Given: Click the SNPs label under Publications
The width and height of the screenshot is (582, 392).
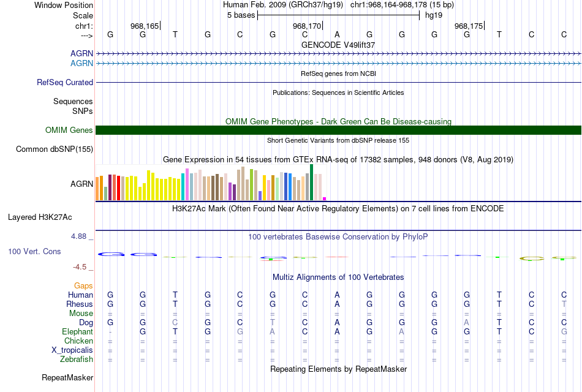Looking at the screenshot, I should [x=83, y=111].
